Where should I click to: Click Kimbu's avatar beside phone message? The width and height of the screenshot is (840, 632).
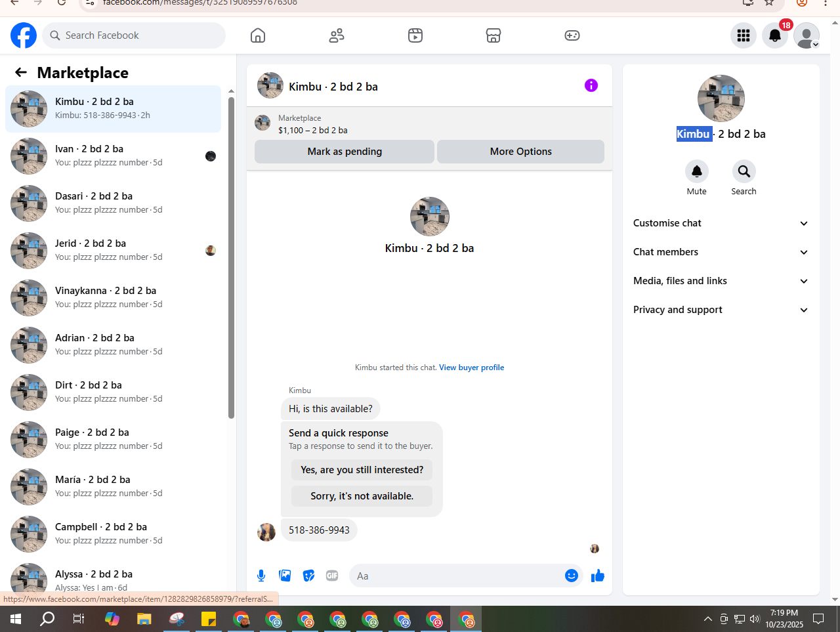[266, 532]
